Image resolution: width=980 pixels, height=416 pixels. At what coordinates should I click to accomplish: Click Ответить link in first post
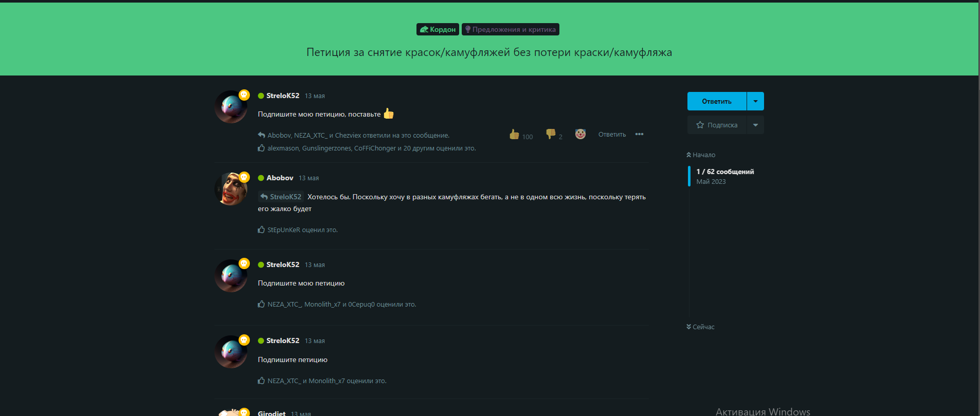(612, 134)
